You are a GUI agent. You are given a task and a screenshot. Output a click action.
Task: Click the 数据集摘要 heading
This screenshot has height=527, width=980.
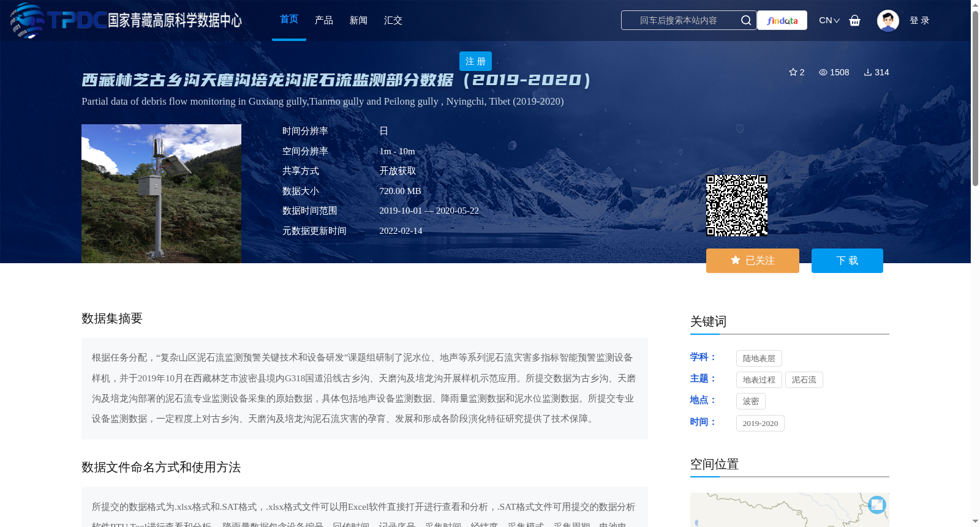(112, 318)
